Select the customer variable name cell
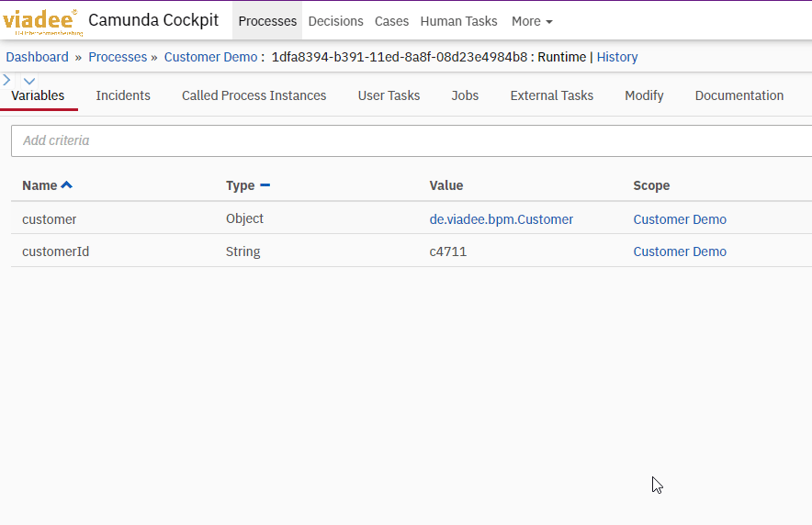This screenshot has width=812, height=525. (x=50, y=219)
